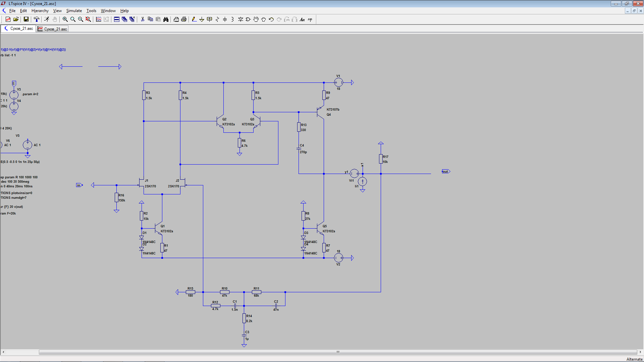
Task: Select the Diode component tool
Action: pyautogui.click(x=240, y=19)
